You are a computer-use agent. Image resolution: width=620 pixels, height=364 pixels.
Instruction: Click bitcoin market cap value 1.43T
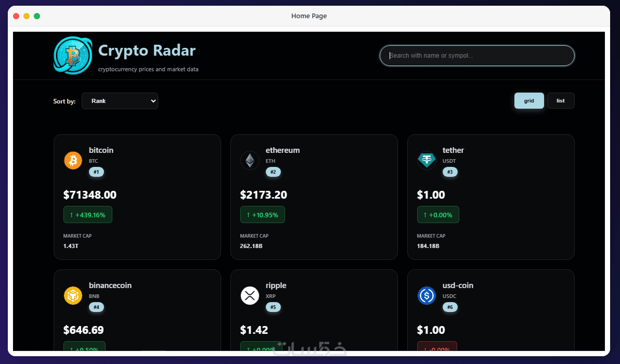click(71, 246)
